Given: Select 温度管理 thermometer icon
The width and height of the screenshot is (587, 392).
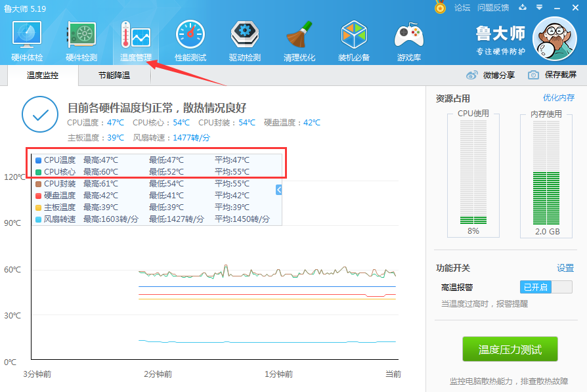Looking at the screenshot, I should click(136, 34).
